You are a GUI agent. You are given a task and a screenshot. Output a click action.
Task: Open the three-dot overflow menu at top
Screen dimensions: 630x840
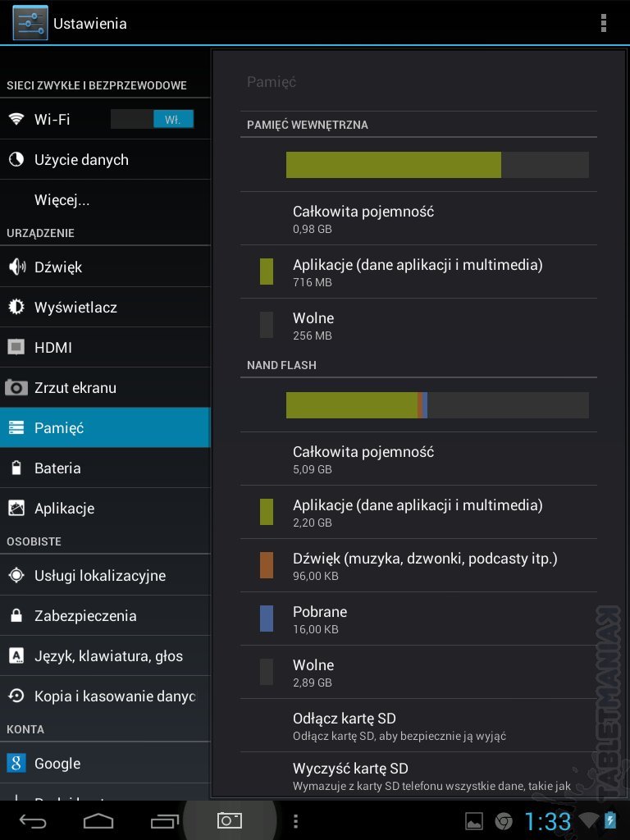click(x=604, y=23)
